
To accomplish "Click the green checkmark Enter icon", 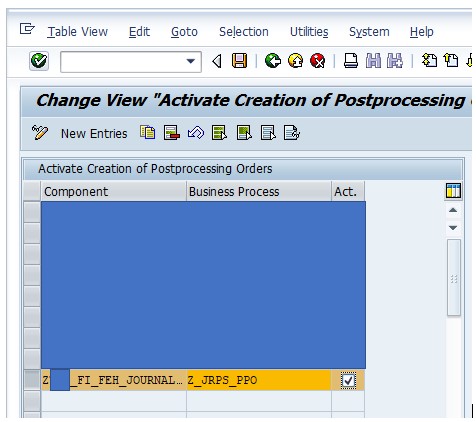I will (x=39, y=61).
